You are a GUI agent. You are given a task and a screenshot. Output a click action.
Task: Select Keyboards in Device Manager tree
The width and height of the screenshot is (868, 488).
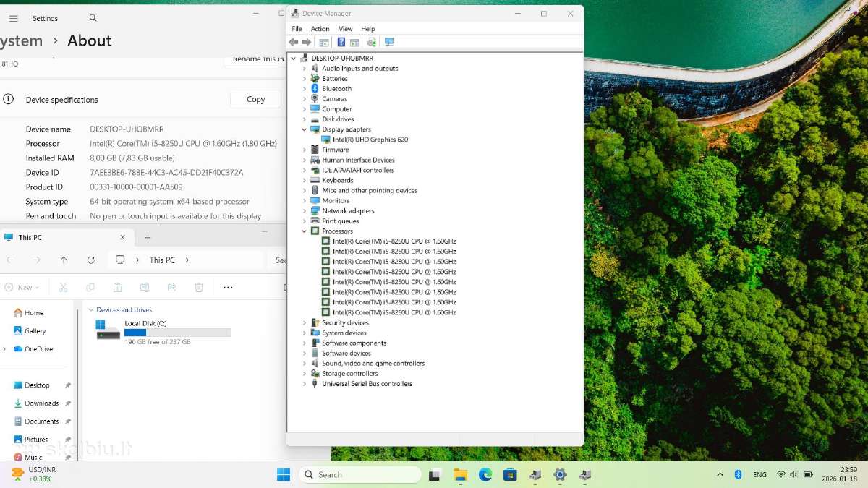point(338,181)
